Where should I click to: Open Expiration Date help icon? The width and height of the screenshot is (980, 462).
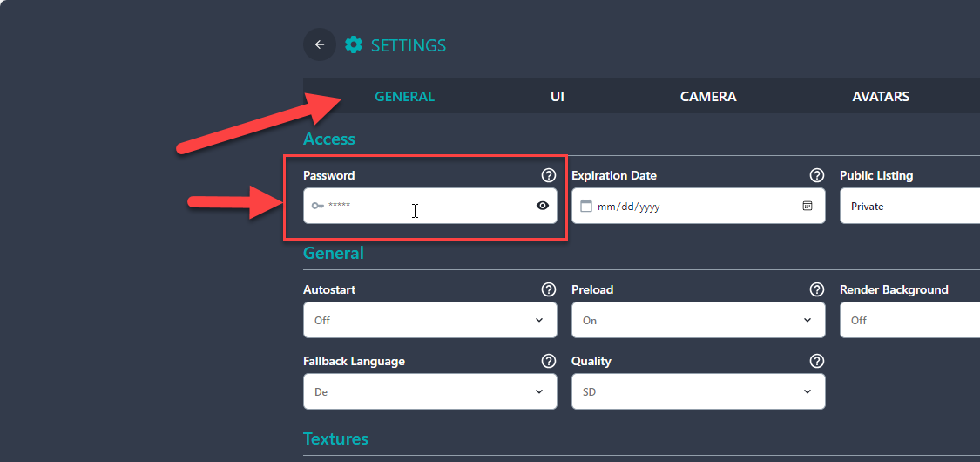[817, 175]
